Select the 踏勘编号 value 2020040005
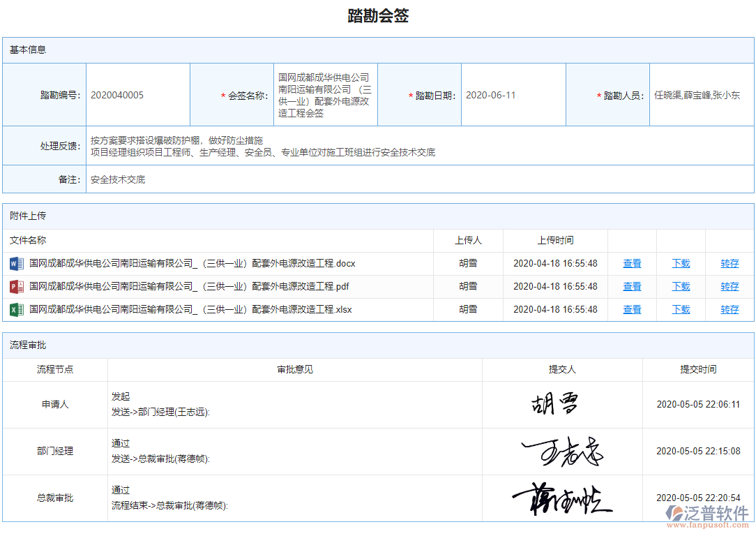The image size is (756, 536). [x=117, y=94]
